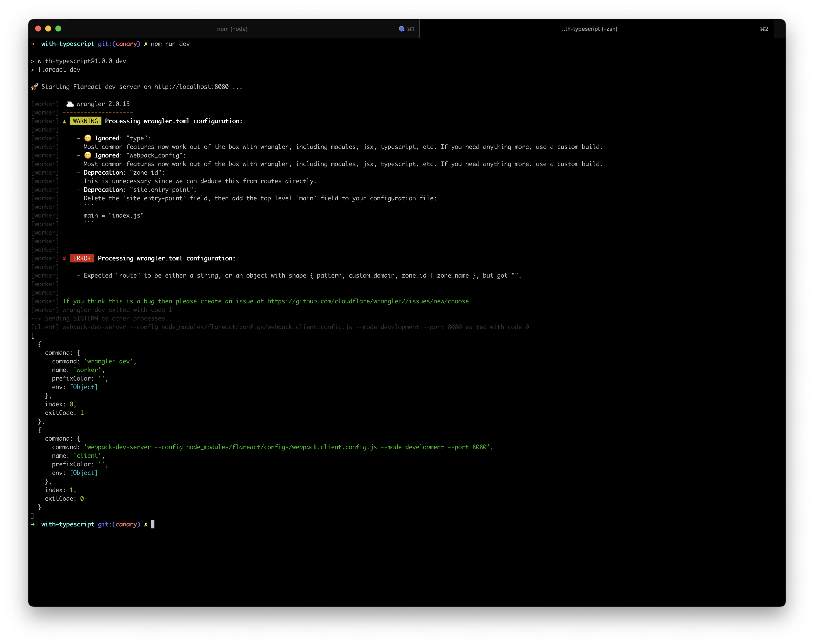Screen dimensions: 814x644
Task: Click the blinking terminal cursor block
Action: 152,524
